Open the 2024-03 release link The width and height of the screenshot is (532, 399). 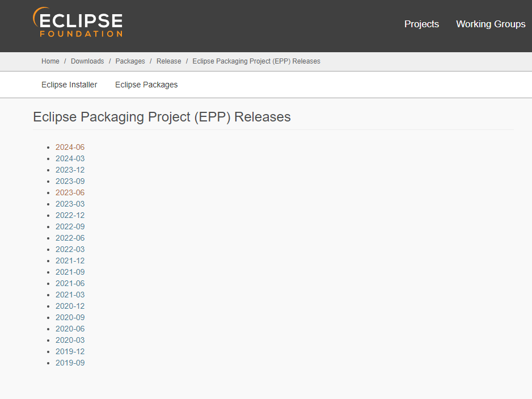[x=70, y=158]
